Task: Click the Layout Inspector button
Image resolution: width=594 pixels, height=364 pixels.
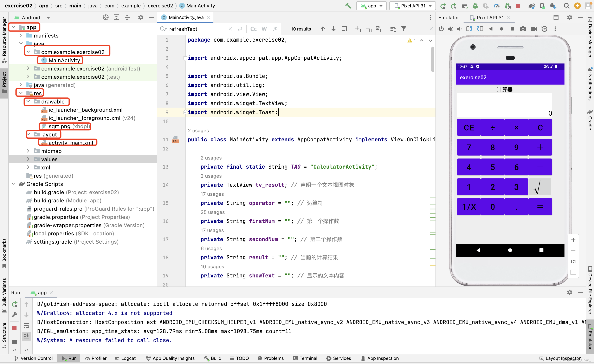Action: (560, 358)
